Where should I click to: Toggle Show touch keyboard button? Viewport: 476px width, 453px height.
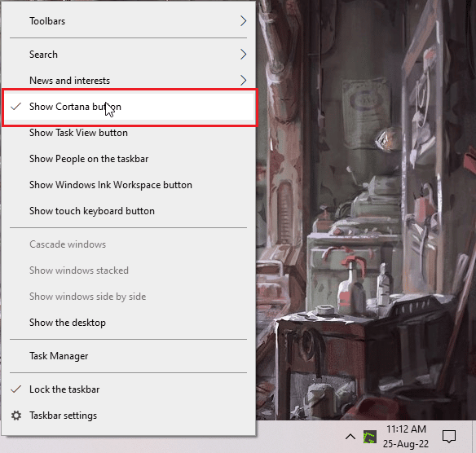(128, 211)
